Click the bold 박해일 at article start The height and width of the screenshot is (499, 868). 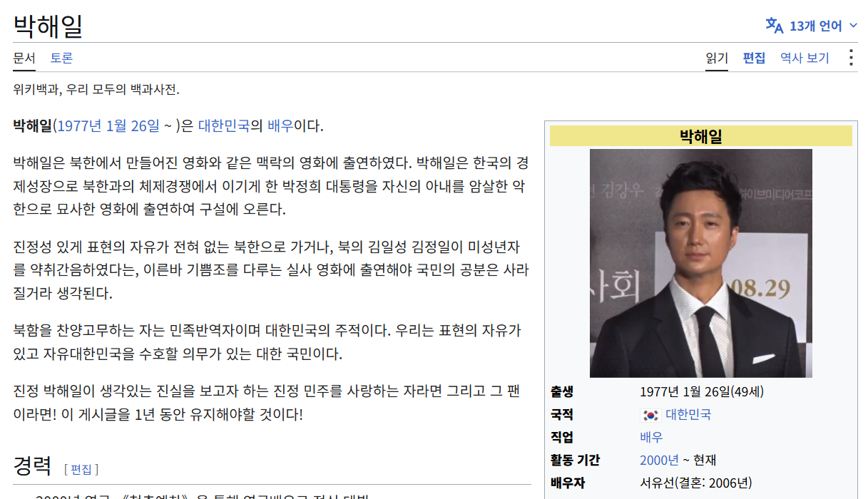point(32,126)
